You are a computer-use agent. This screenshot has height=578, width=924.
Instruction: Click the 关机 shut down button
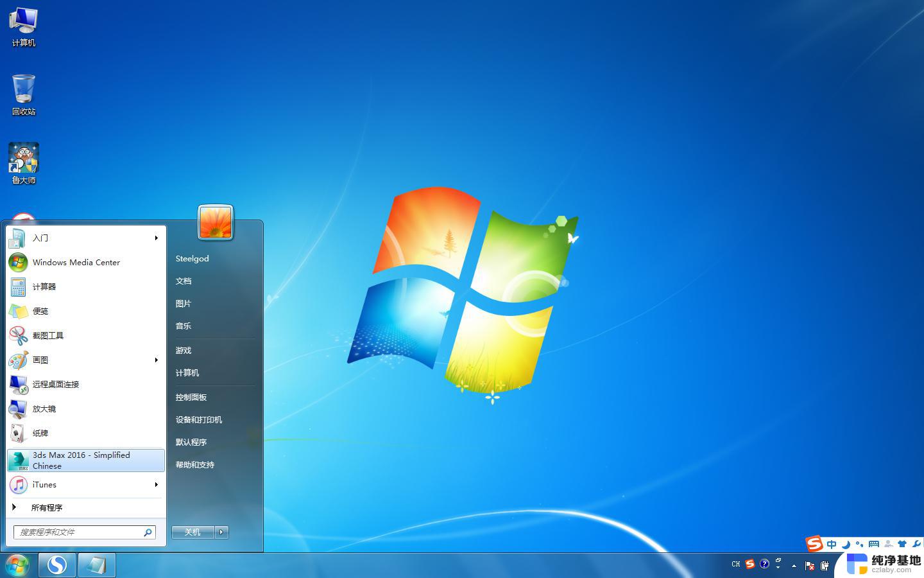click(x=193, y=532)
